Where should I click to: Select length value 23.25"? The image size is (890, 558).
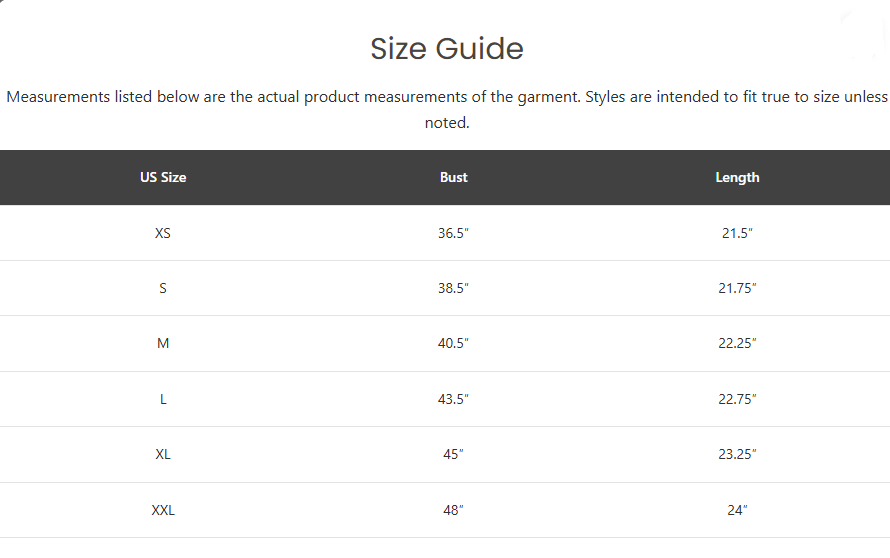pos(737,454)
